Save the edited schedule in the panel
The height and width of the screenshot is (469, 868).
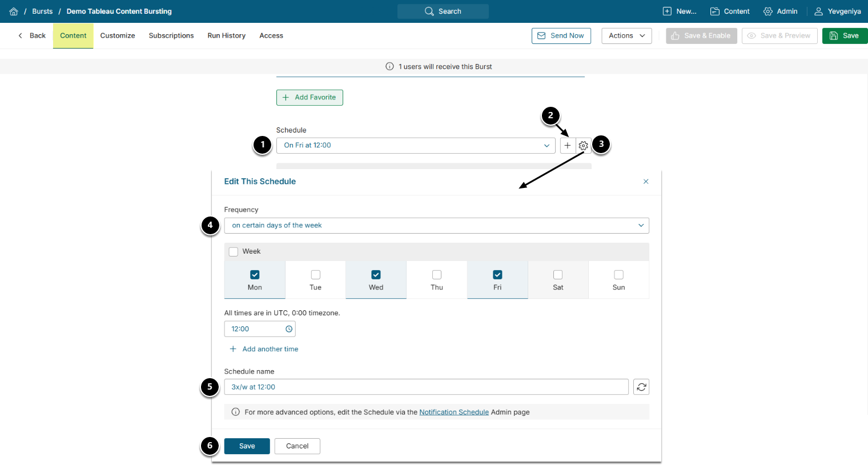tap(247, 446)
